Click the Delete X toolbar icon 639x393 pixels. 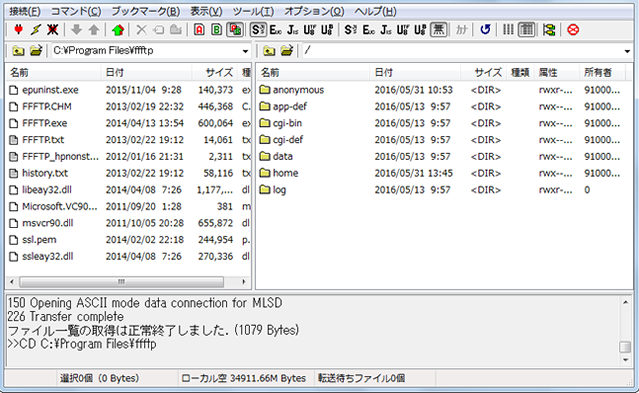click(x=141, y=30)
